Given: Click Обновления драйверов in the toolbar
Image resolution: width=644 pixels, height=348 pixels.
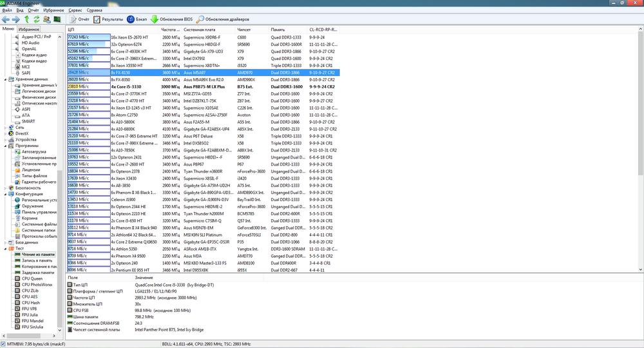Looking at the screenshot, I should (223, 19).
